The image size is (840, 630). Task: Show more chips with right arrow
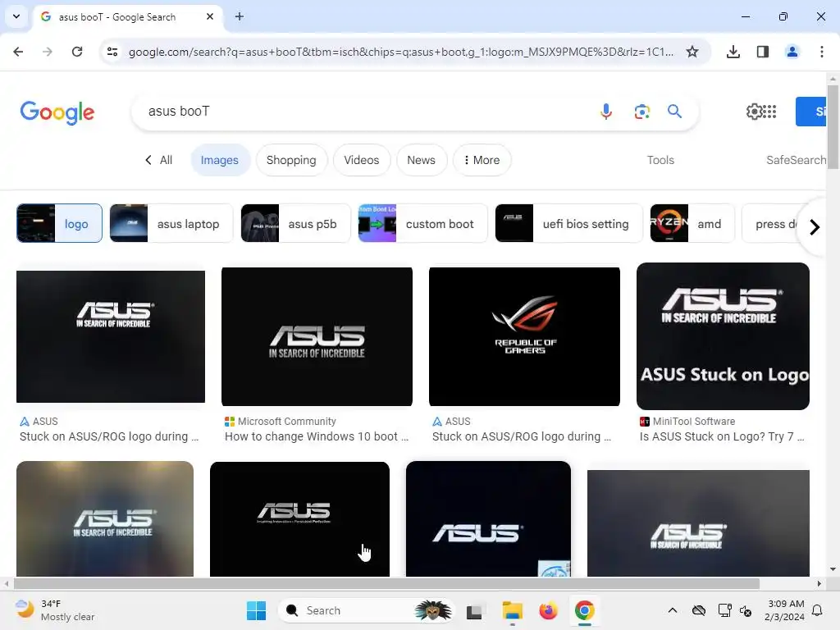(815, 227)
